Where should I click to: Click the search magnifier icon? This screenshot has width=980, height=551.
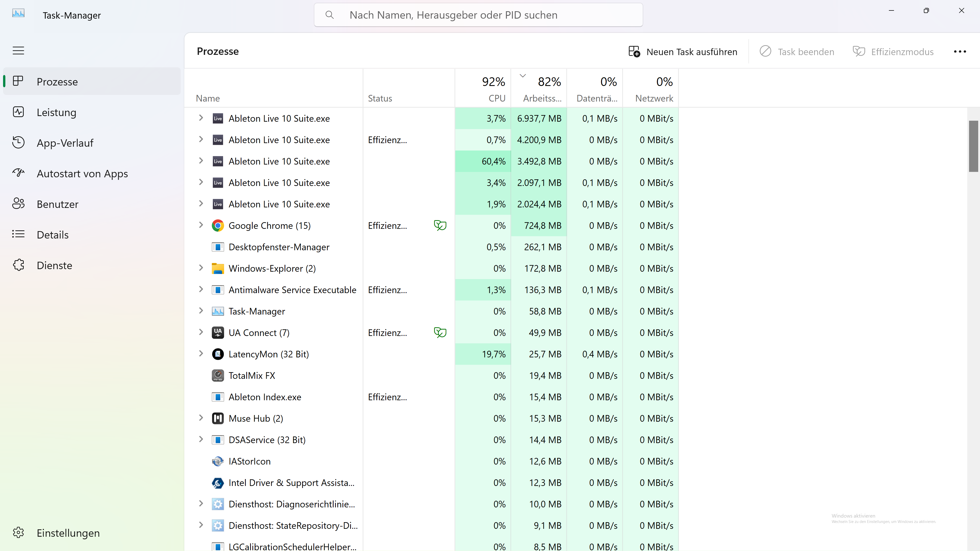(x=329, y=15)
